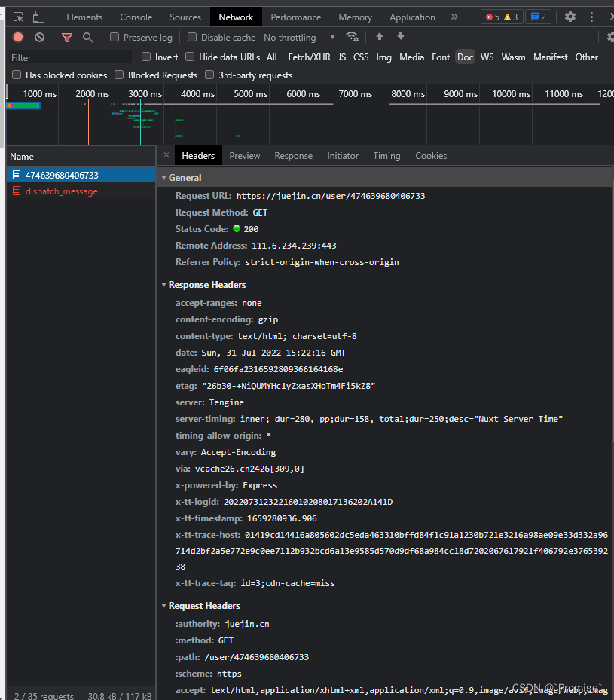Click the Filter text input
This screenshot has height=700, width=614.
pyautogui.click(x=71, y=57)
